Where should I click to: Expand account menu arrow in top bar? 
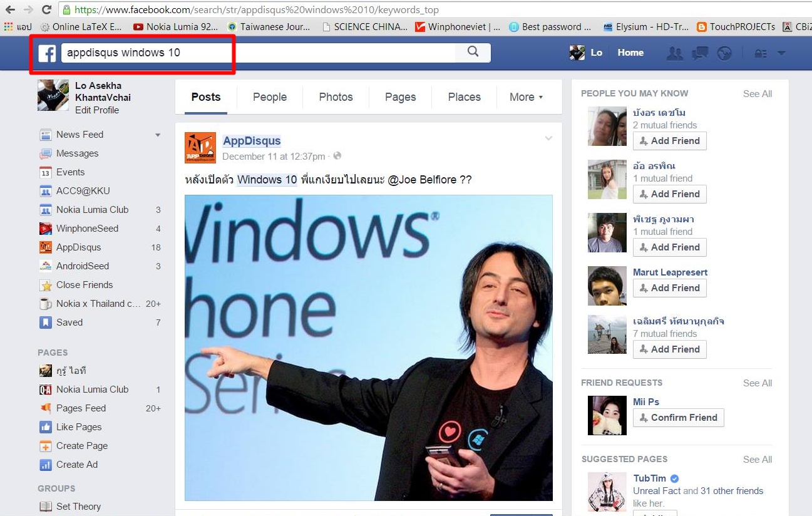(781, 53)
